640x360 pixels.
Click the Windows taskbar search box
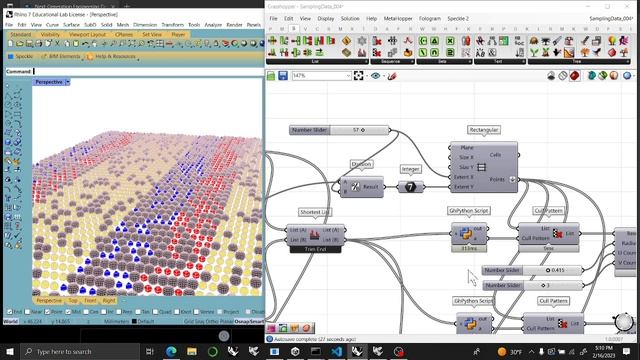(80, 351)
